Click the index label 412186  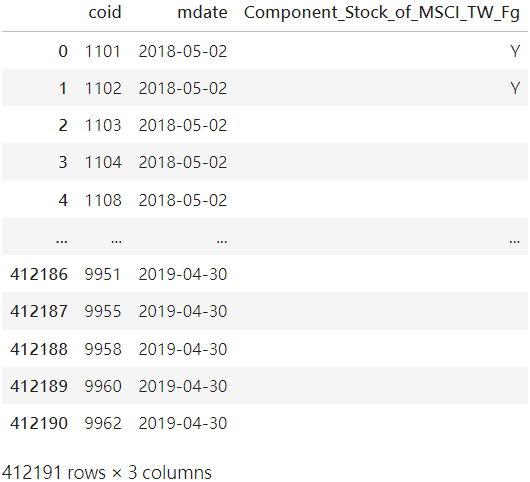(39, 274)
